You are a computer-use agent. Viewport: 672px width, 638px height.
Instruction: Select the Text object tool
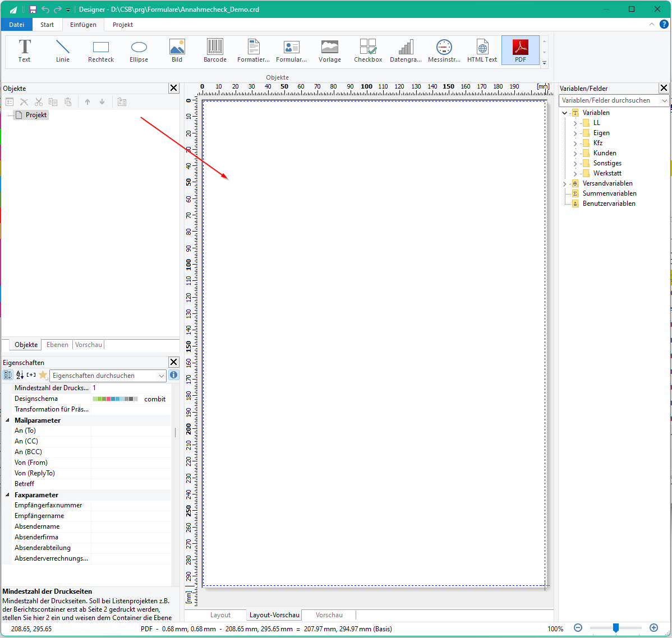coord(25,50)
